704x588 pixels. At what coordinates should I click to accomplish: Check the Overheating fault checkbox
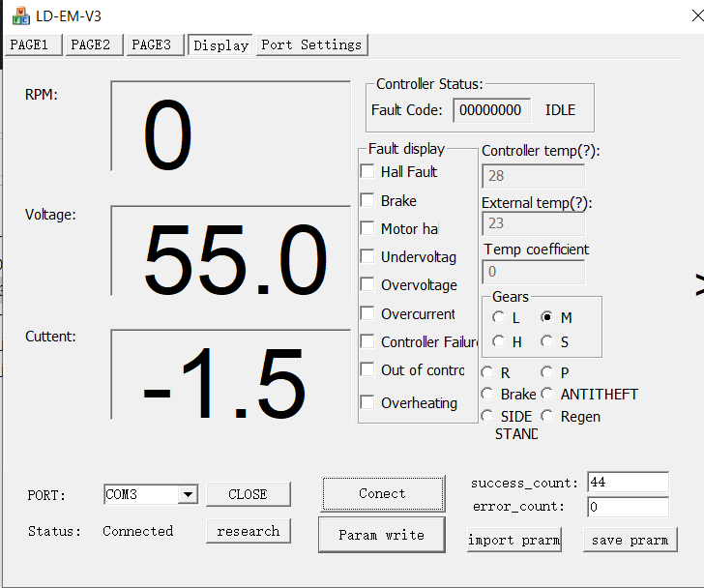click(x=367, y=403)
